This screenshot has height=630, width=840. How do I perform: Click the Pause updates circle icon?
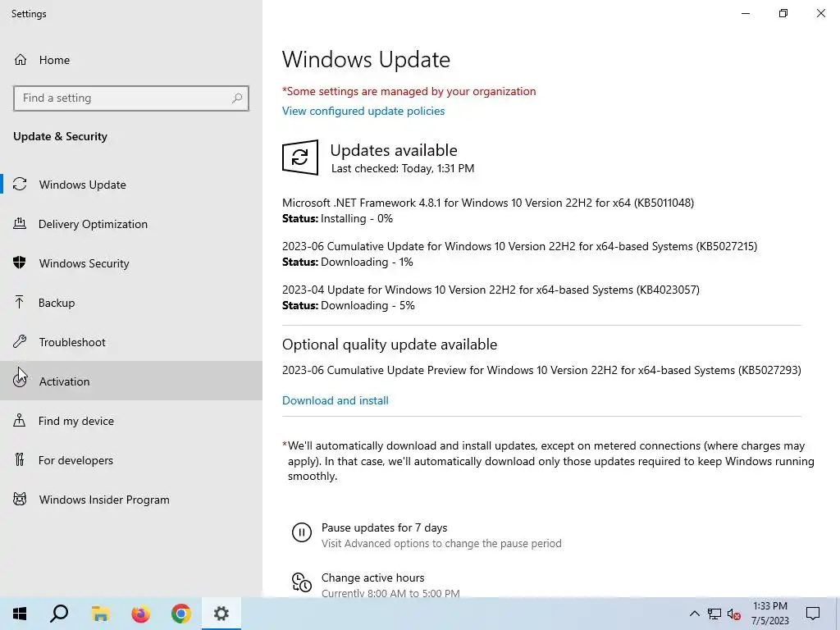302,532
